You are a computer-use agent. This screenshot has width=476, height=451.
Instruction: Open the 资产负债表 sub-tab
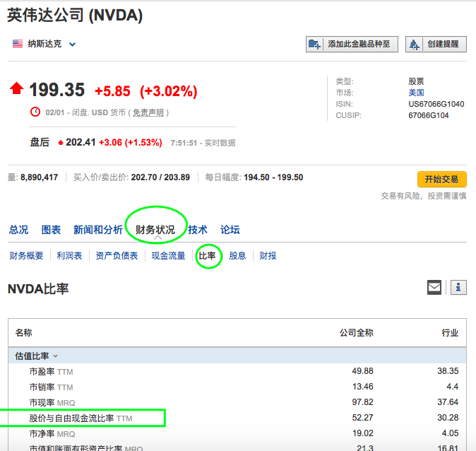coord(117,256)
